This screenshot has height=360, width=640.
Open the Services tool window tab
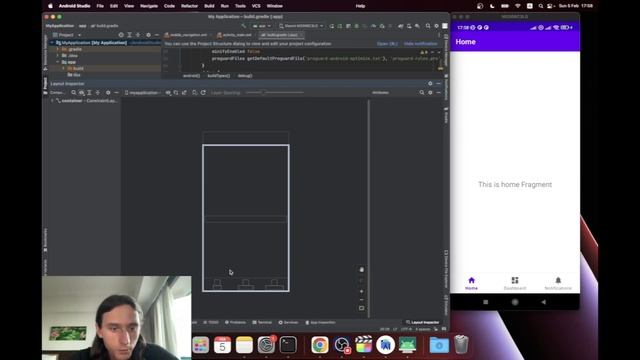pos(288,322)
